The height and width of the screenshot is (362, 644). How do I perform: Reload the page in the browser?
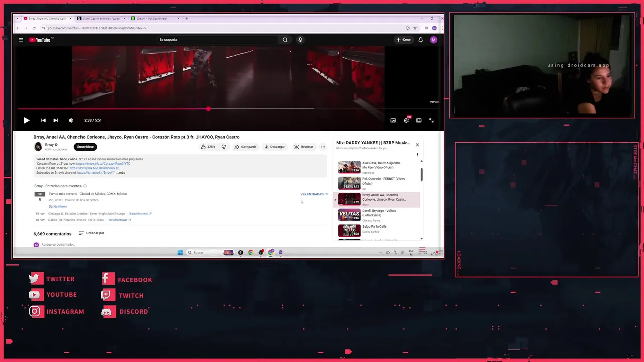tap(34, 28)
